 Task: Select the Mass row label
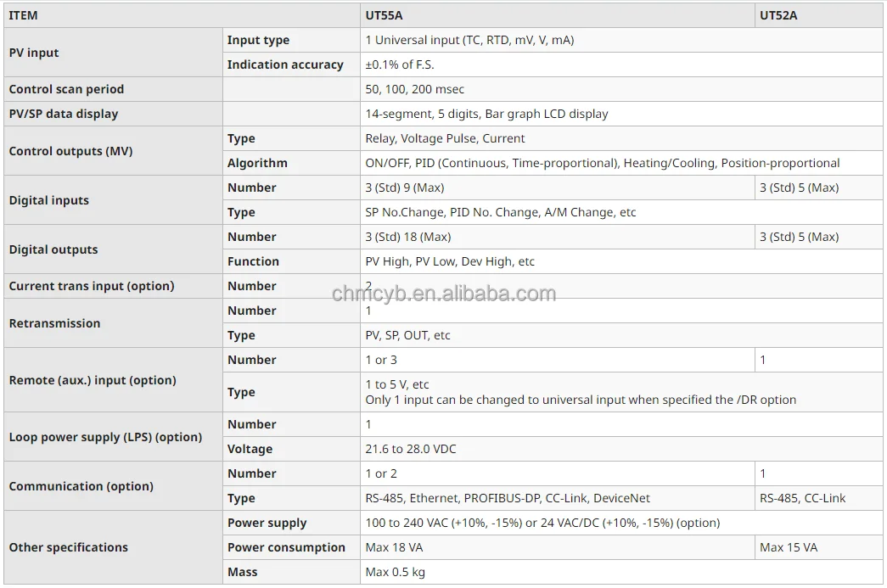click(x=243, y=572)
